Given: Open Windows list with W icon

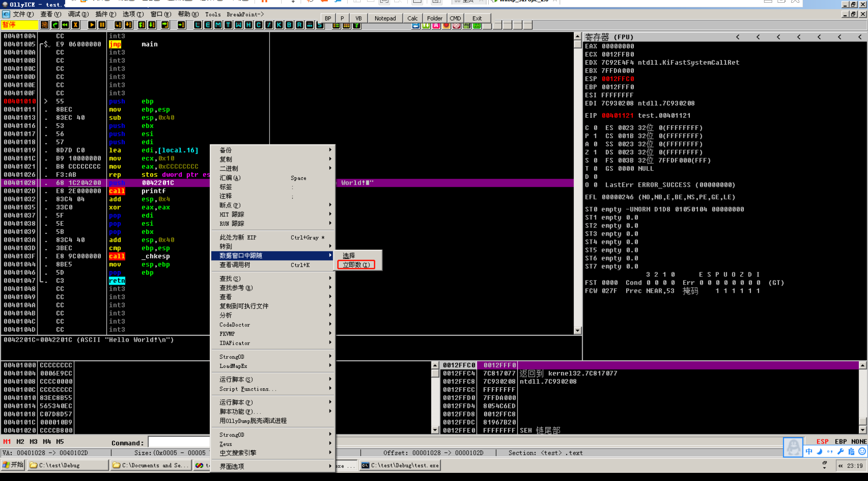Looking at the screenshot, I should 239,25.
